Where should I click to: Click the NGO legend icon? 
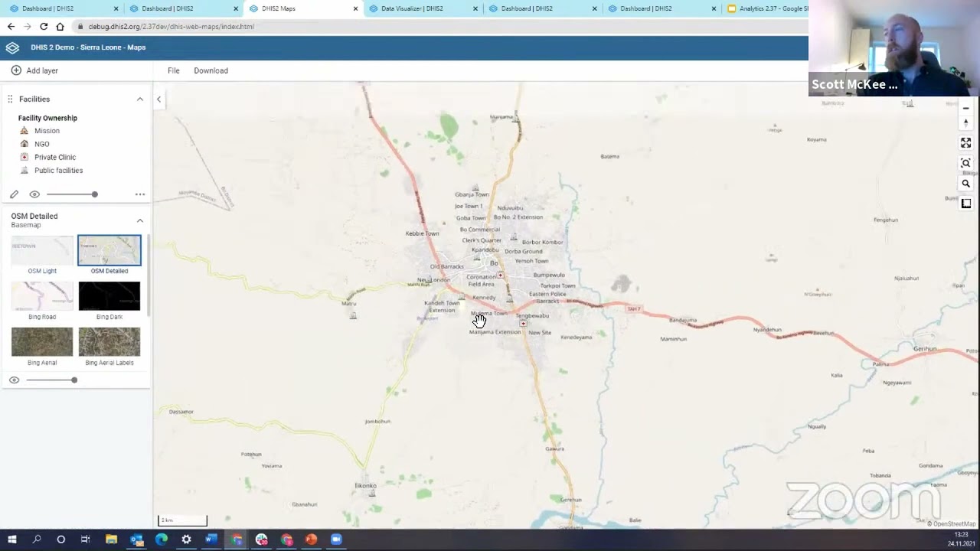point(24,144)
